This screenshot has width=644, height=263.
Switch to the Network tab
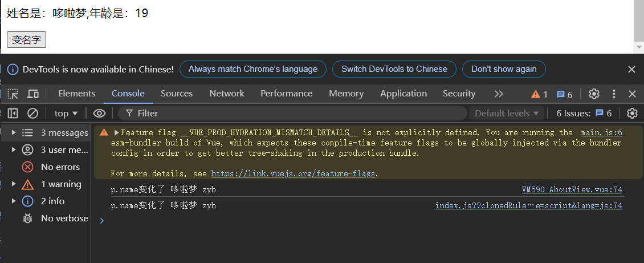click(x=226, y=94)
